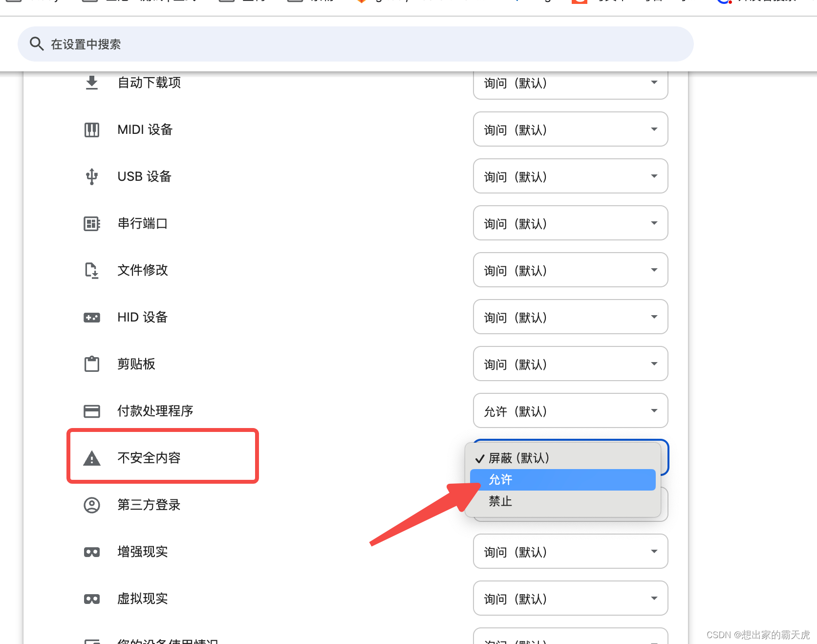Open the 文件修改 permission dropdown
This screenshot has width=817, height=644.
[570, 270]
